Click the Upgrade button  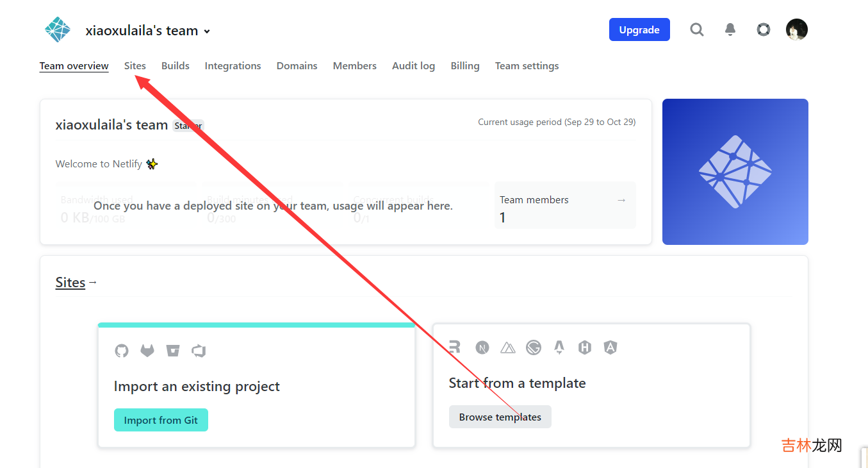639,29
